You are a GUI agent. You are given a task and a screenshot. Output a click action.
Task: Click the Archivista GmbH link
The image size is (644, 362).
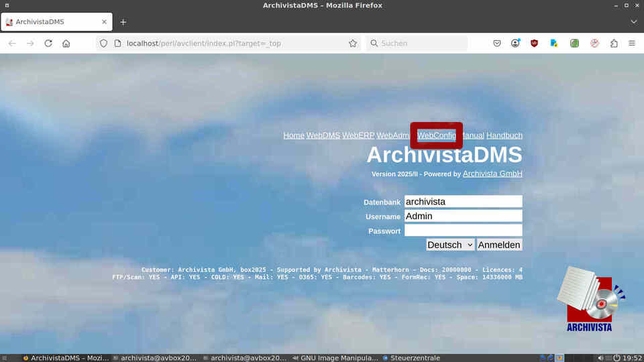pyautogui.click(x=492, y=174)
